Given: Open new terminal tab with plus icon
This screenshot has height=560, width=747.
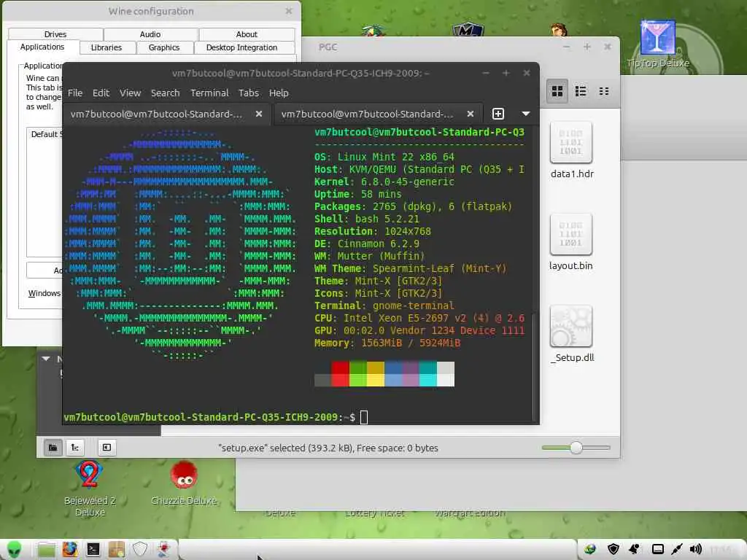Looking at the screenshot, I should (498, 114).
